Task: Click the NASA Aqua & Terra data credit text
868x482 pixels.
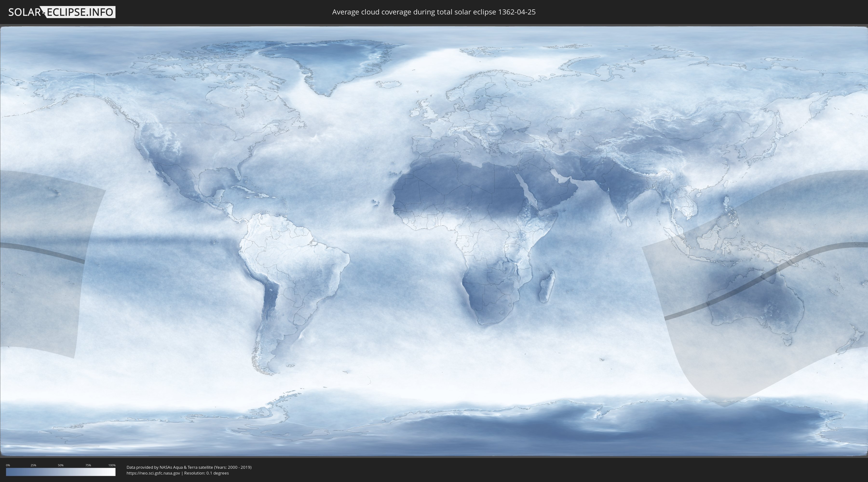Action: pyautogui.click(x=189, y=467)
